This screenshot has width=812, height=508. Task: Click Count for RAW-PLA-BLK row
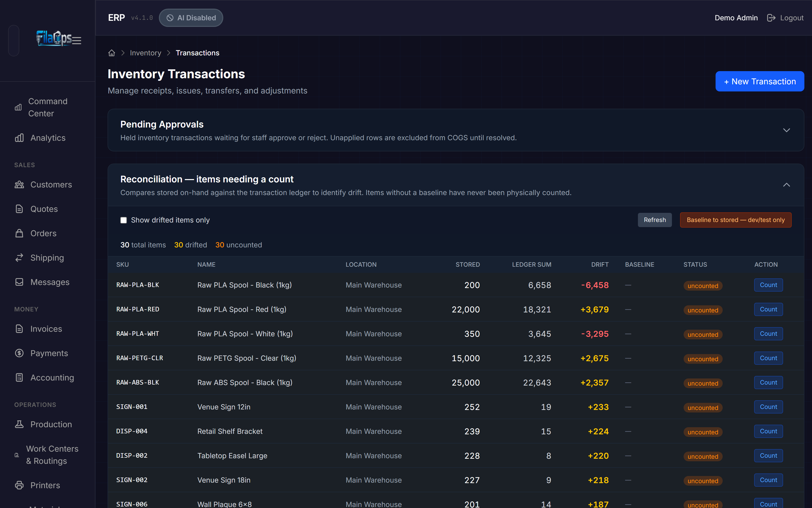tap(768, 285)
